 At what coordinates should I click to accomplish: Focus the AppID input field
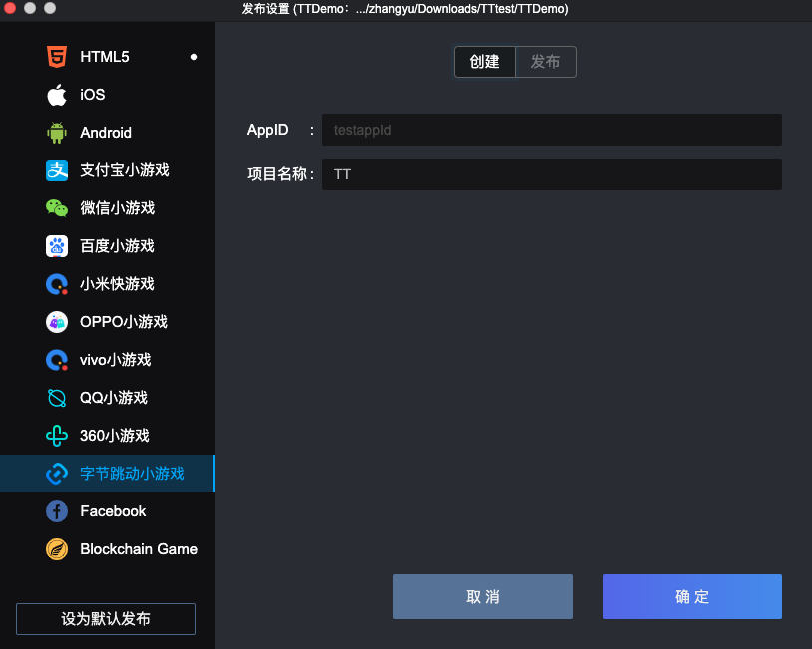pyautogui.click(x=552, y=130)
